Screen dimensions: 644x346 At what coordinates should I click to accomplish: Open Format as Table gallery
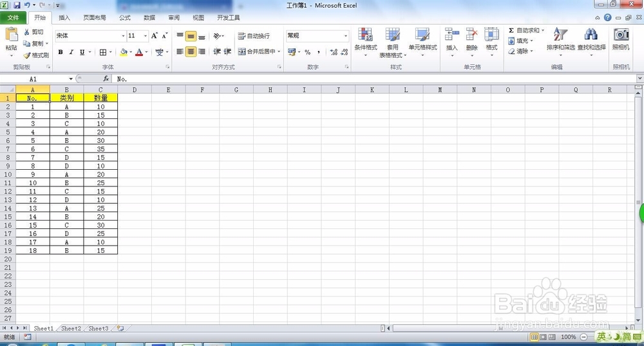(x=393, y=42)
